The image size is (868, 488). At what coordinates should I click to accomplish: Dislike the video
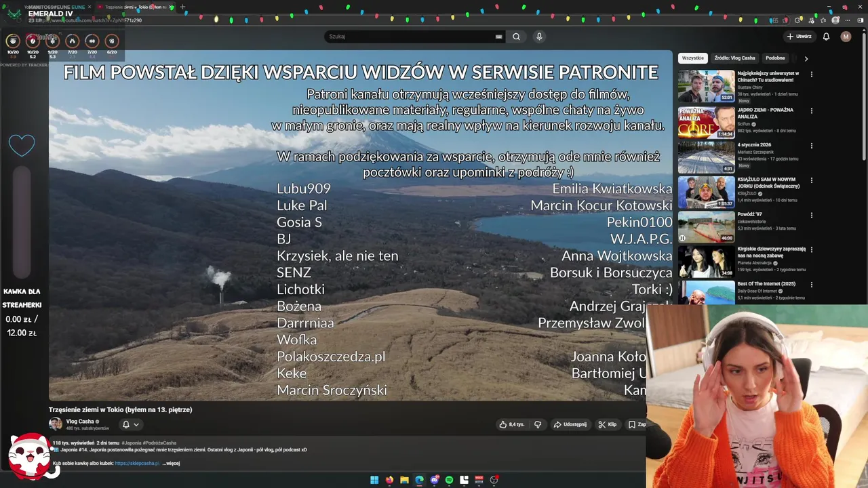tap(538, 424)
